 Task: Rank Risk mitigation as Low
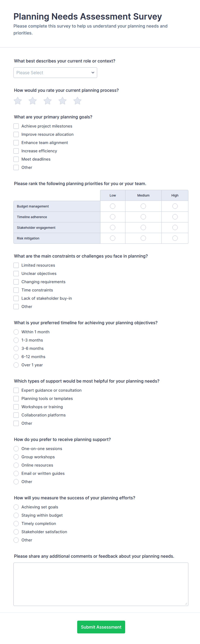[x=113, y=238]
